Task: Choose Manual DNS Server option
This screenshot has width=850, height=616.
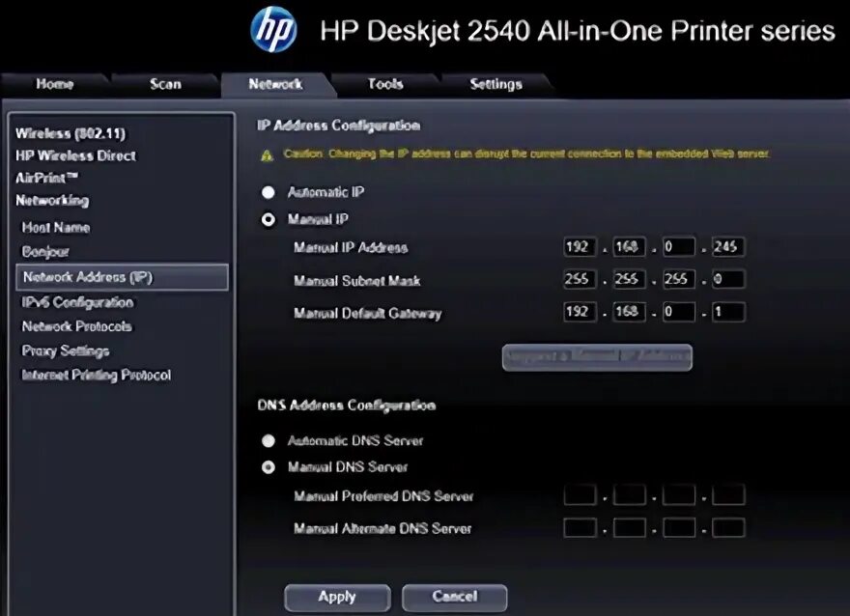Action: coord(268,467)
